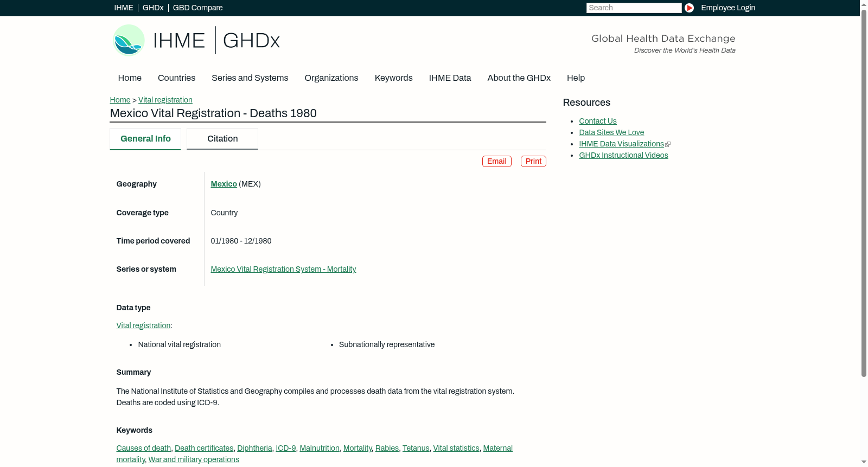The width and height of the screenshot is (868, 467).
Task: Follow the Home breadcrumb link
Action: [x=120, y=100]
